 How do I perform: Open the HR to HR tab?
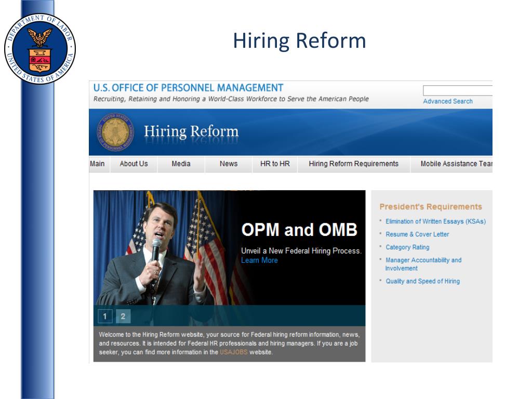(x=275, y=164)
